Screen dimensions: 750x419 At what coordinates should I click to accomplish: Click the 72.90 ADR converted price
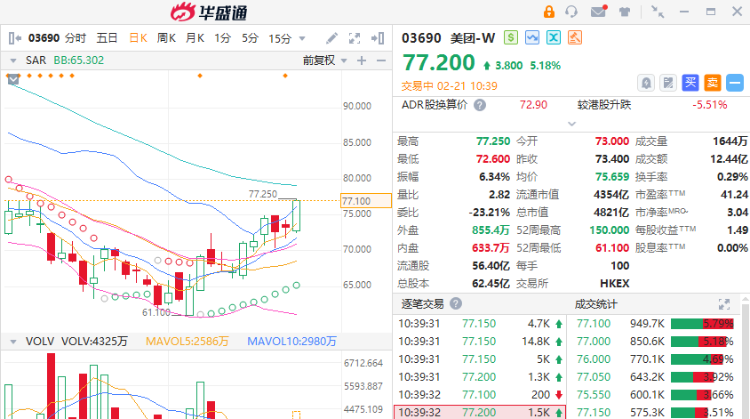click(533, 105)
